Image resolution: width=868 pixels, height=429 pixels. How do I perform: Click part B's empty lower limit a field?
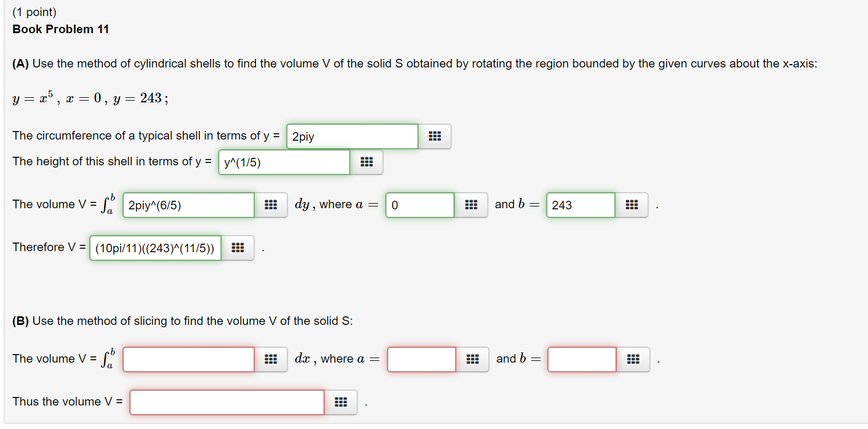click(421, 359)
